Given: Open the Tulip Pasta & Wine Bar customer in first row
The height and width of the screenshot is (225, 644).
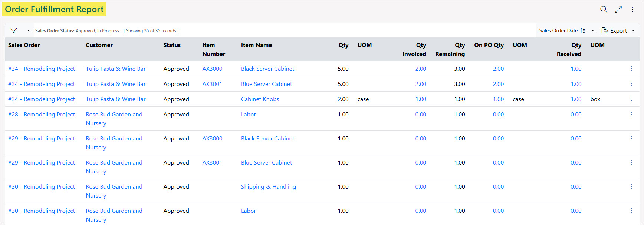Looking at the screenshot, I should pyautogui.click(x=116, y=69).
